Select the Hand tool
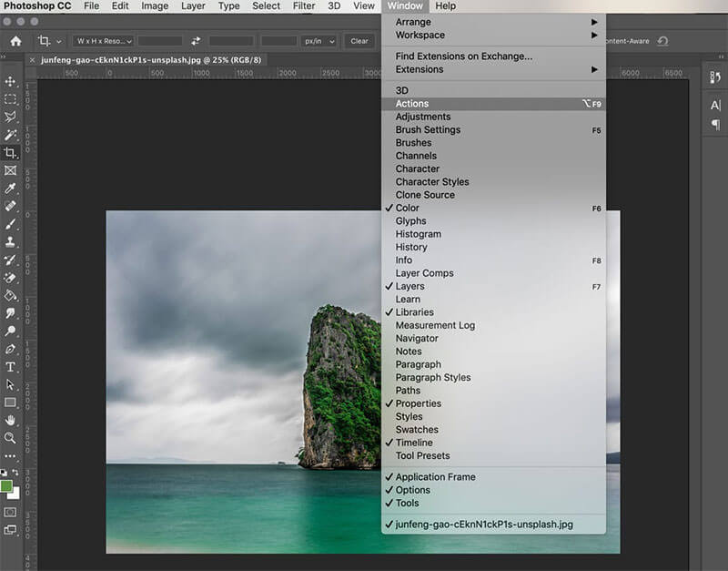Screen dimensions: 728x571 pyautogui.click(x=11, y=420)
